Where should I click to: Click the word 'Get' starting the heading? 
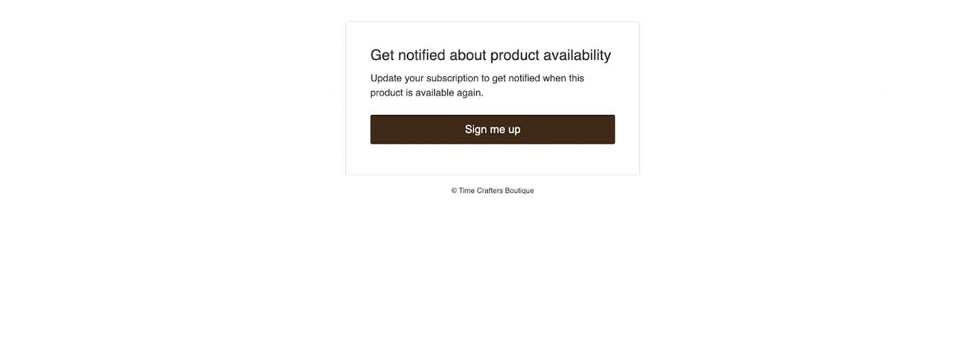point(382,55)
